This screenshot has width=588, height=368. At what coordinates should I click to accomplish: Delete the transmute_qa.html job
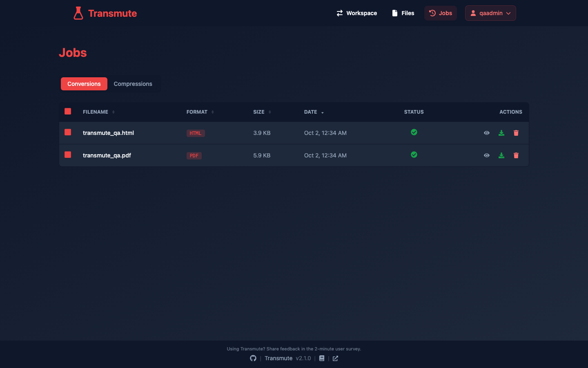(x=516, y=133)
